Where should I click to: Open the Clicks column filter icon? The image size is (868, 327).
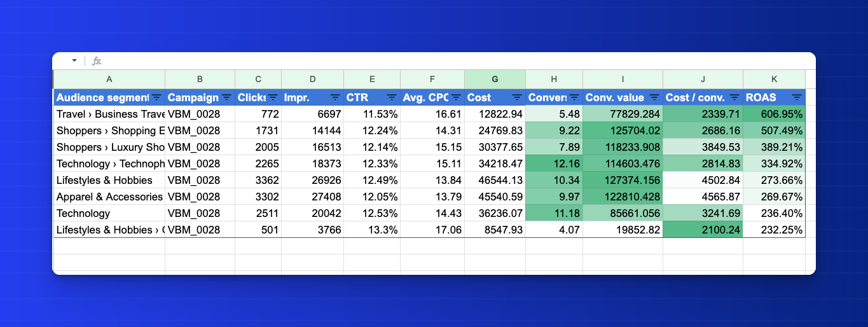click(273, 98)
